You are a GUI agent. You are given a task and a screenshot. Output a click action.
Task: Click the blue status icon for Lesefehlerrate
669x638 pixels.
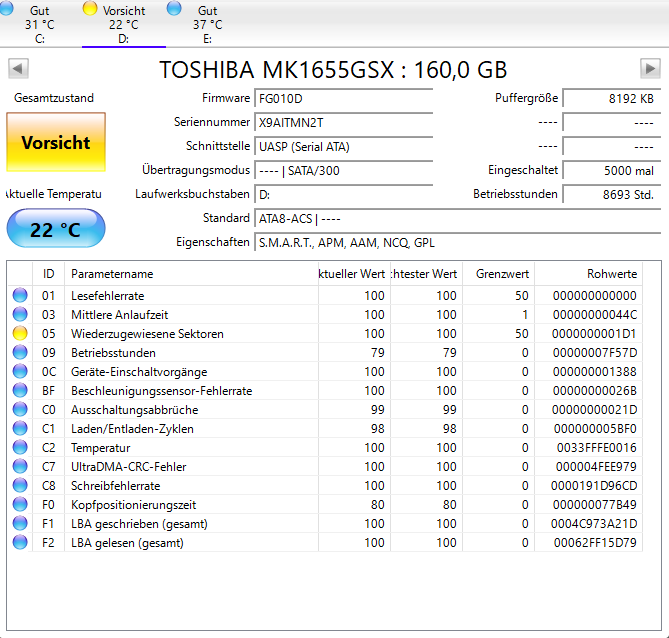point(20,295)
